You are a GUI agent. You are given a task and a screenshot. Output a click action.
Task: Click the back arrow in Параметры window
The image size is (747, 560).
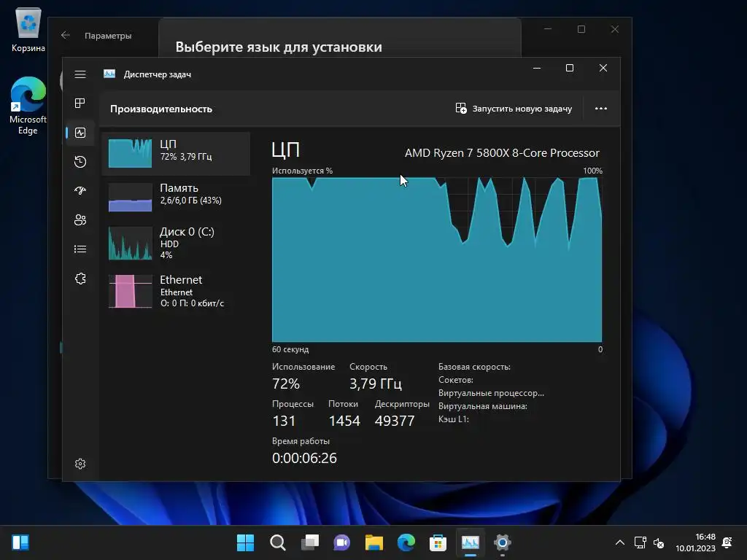(65, 35)
